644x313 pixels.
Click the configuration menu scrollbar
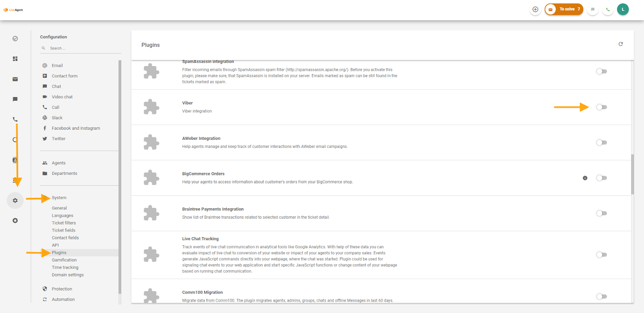[x=120, y=177]
